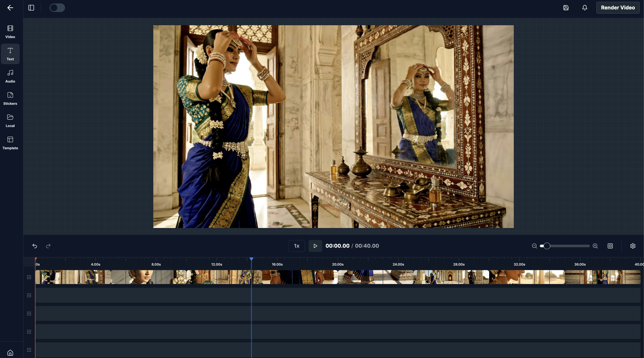This screenshot has height=358, width=644.
Task: Open the 1x playback speed selector
Action: 297,246
